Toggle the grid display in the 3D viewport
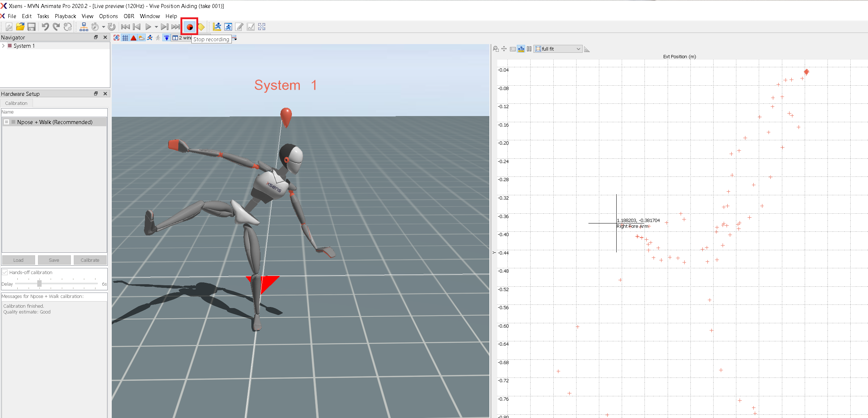 (x=125, y=38)
